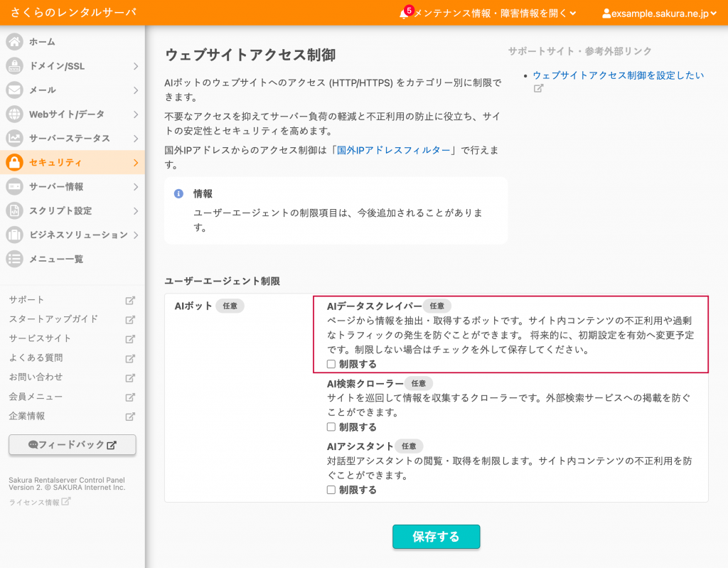Click the menu list icon for メニュー一覧
Viewport: 728px width, 568px height.
click(x=14, y=259)
